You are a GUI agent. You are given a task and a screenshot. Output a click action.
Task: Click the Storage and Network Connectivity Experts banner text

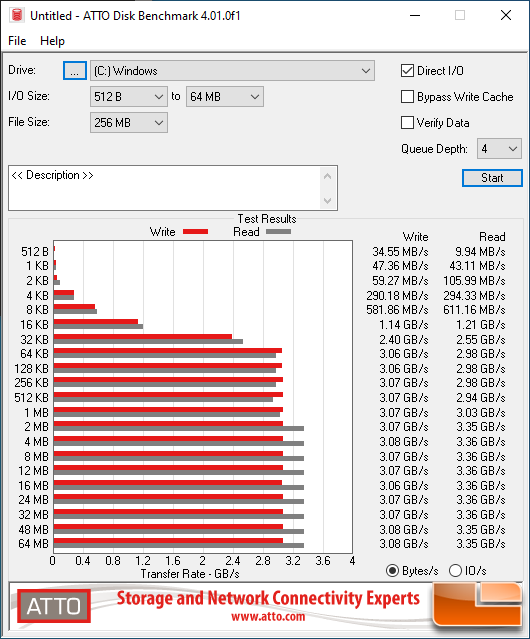click(x=268, y=598)
